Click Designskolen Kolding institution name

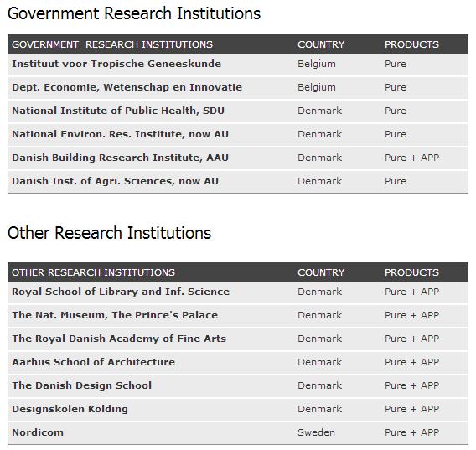[70, 409]
